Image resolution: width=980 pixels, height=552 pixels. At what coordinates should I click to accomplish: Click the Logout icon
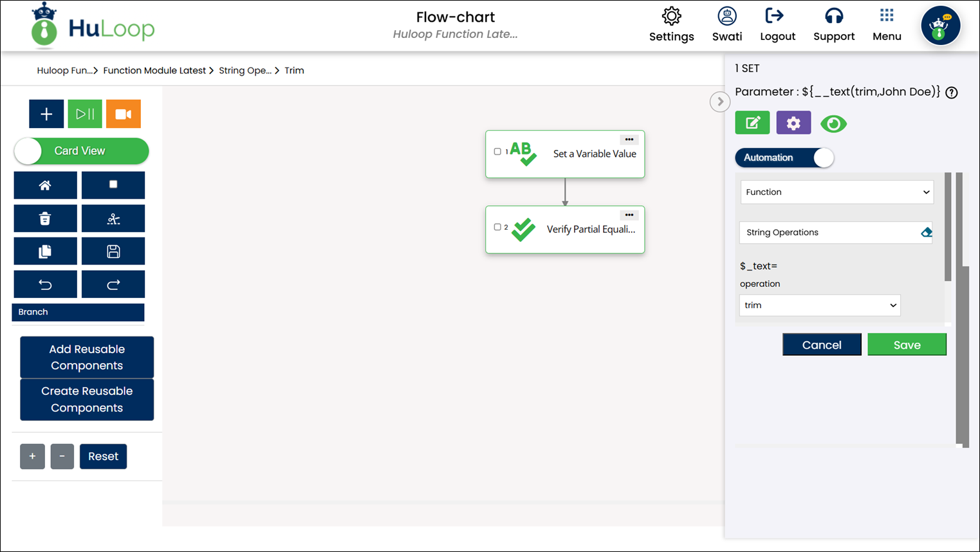point(774,15)
